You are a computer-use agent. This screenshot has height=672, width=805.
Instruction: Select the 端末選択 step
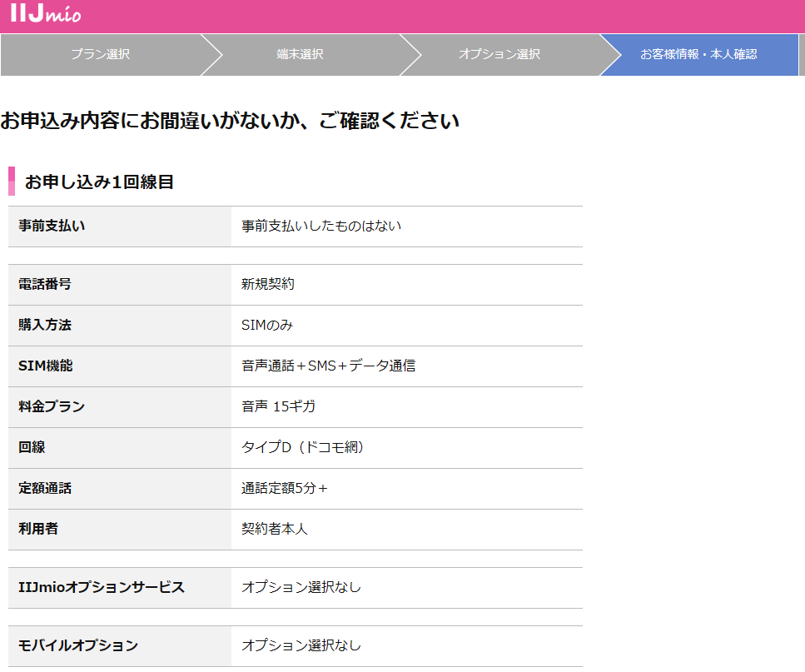[298, 54]
